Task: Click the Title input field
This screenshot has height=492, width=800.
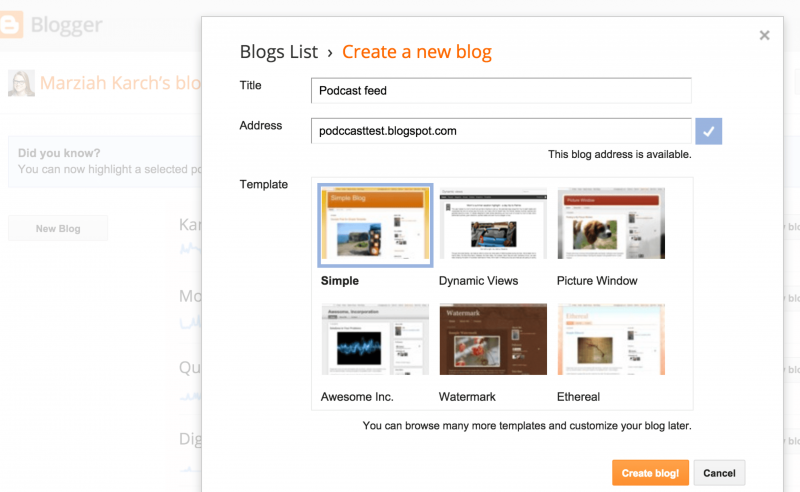Action: point(501,91)
